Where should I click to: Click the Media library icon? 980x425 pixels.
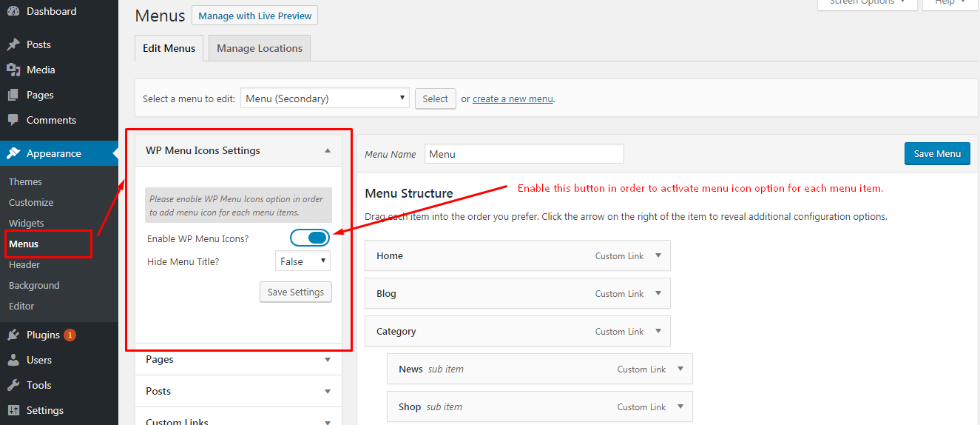pyautogui.click(x=13, y=70)
